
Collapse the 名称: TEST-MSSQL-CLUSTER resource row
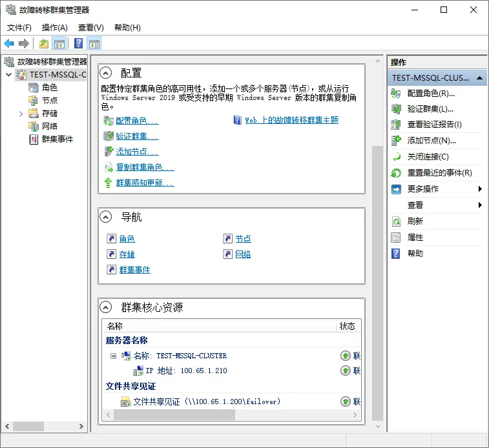pyautogui.click(x=114, y=356)
